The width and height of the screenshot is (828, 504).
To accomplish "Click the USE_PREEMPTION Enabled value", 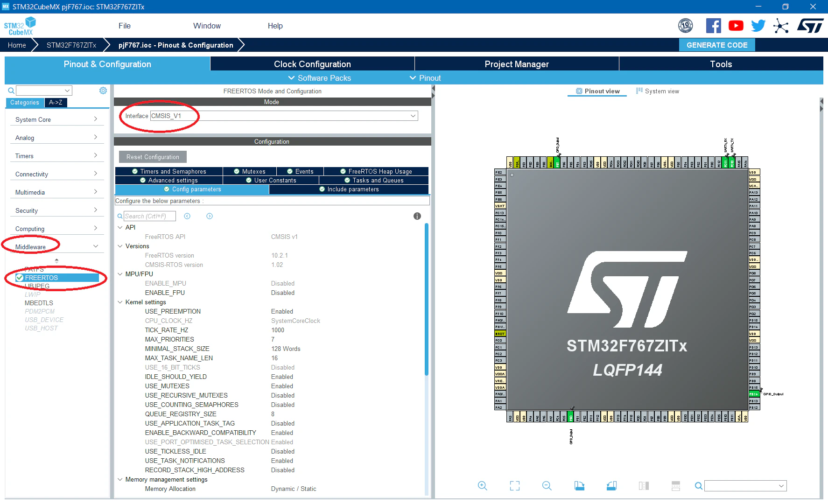I will tap(282, 311).
